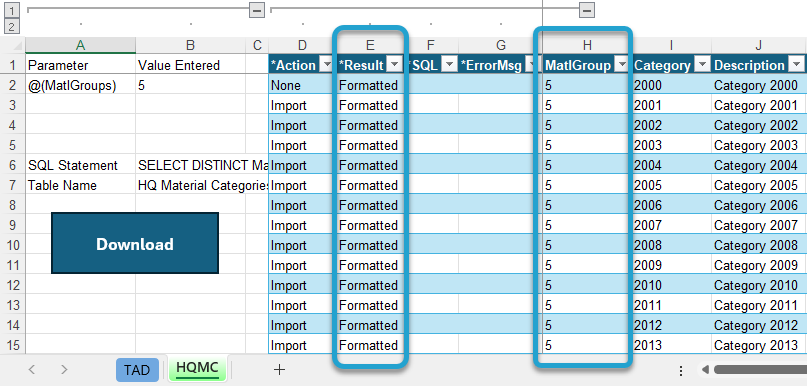Viewport: 807px width, 386px height.
Task: Select the HQMC sheet tab
Action: pos(198,369)
